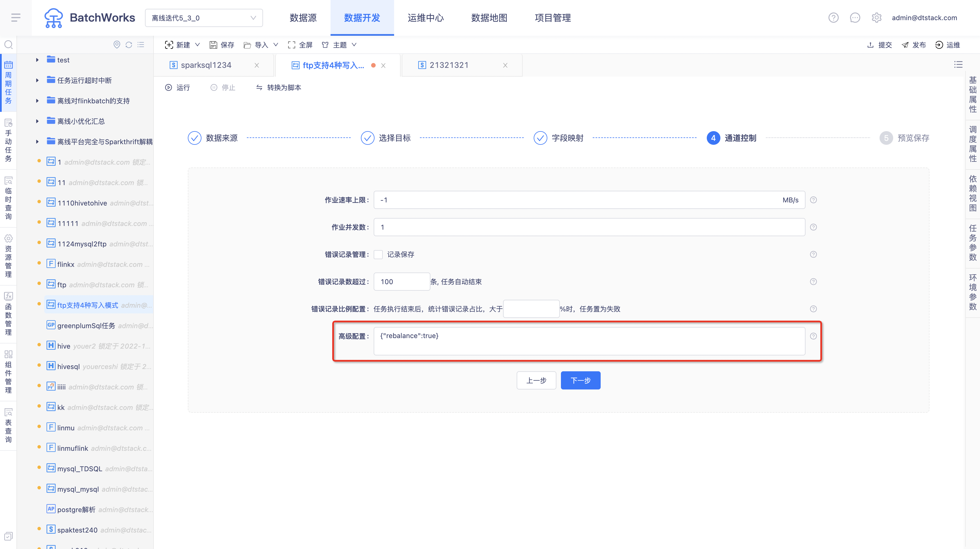Locate current task with the pin icon
The width and height of the screenshot is (980, 549).
pos(117,45)
